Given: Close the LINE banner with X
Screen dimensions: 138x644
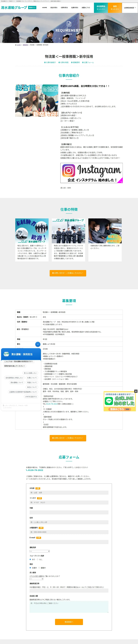Looking at the screenshot, I should click(x=136, y=391).
